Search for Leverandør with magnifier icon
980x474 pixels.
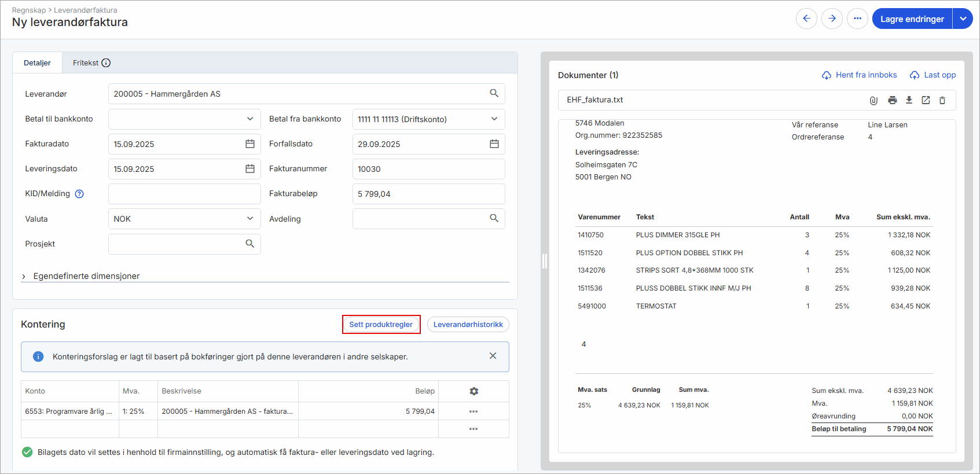494,93
